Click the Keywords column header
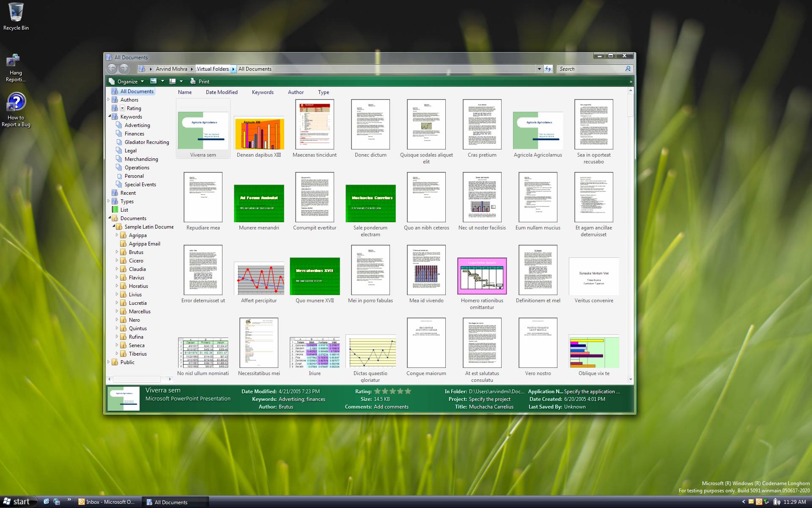Screen dimensions: 812x508 pos(263,92)
